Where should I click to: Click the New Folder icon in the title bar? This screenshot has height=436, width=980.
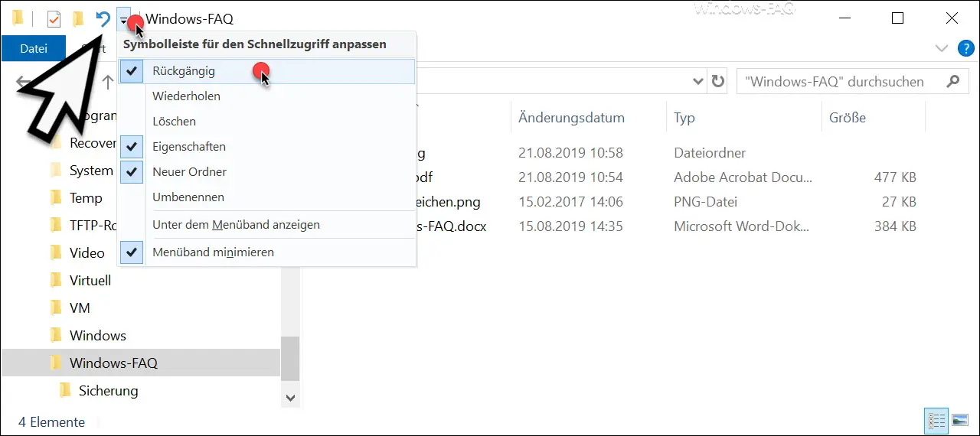78,19
